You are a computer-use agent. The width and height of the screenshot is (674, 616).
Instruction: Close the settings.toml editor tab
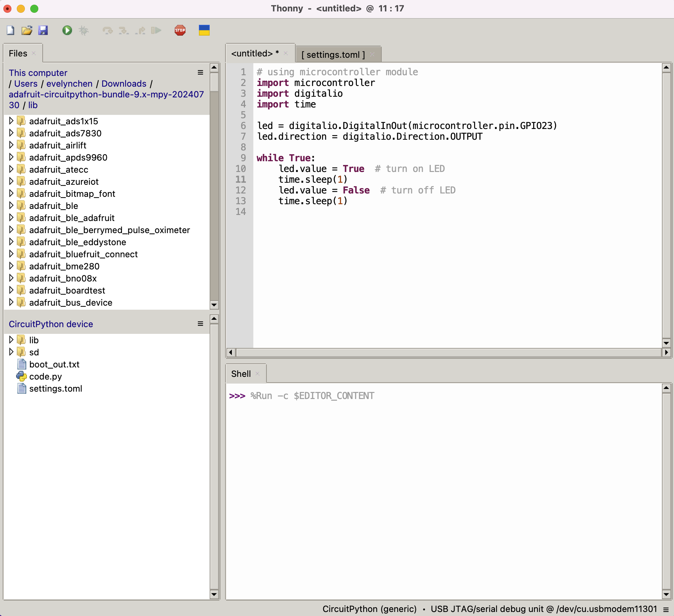pos(372,54)
